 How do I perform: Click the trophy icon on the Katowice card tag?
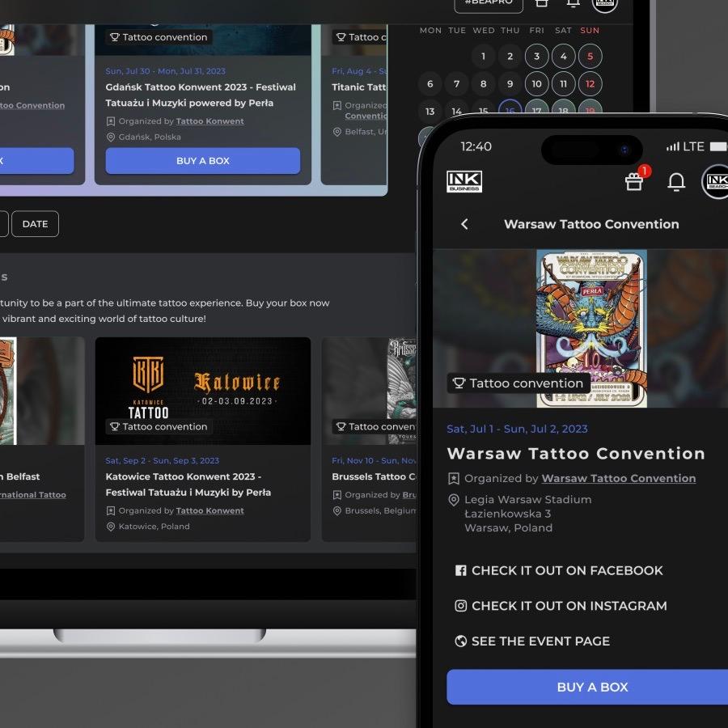click(115, 426)
